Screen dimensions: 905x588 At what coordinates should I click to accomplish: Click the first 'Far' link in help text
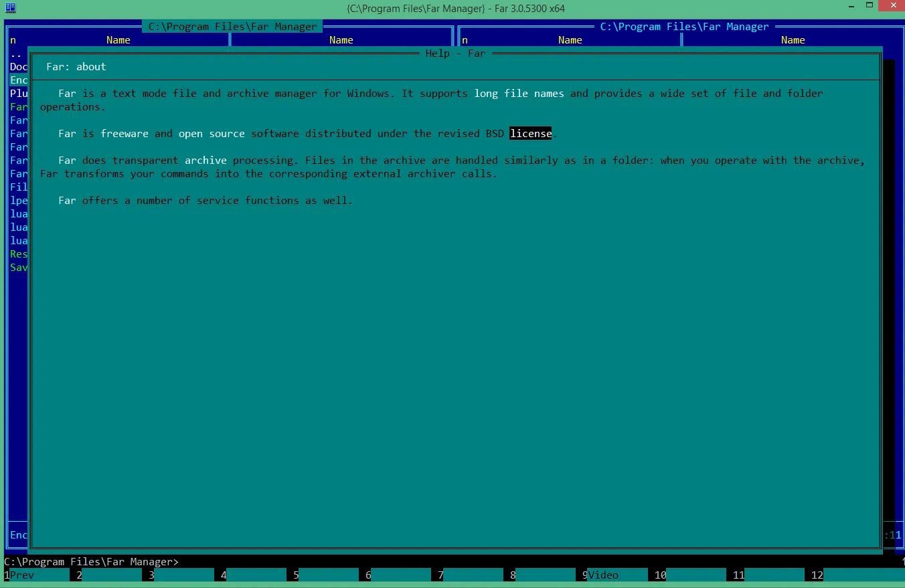tap(67, 94)
